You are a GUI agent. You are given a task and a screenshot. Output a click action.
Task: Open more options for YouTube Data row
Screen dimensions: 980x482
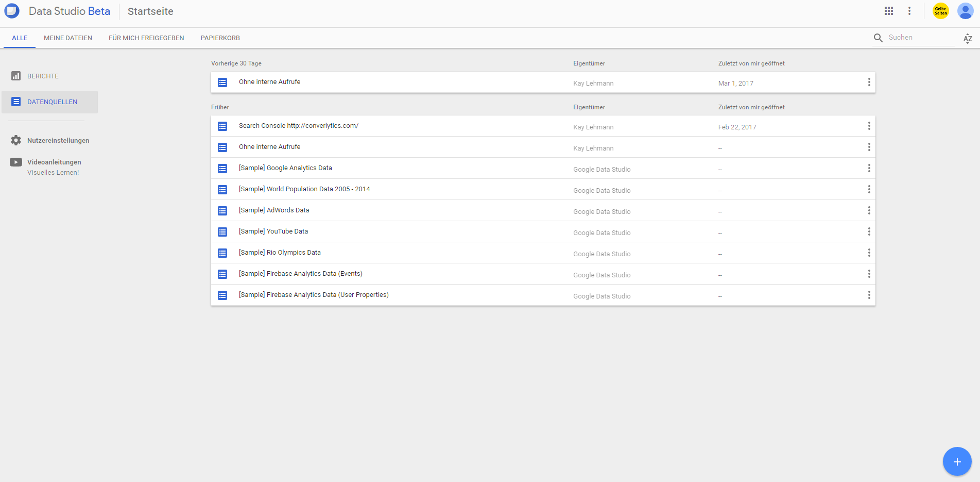tap(869, 231)
